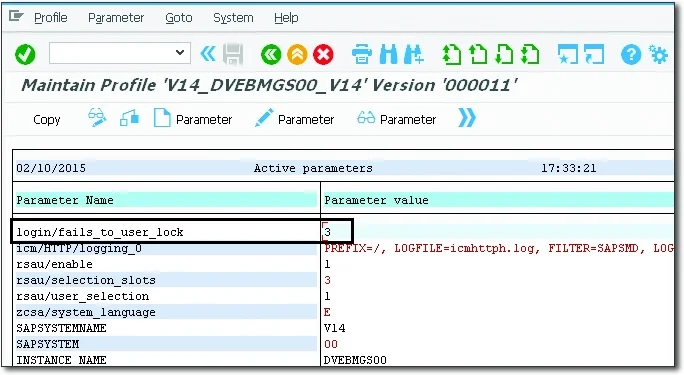This screenshot has width=684, height=375.
Task: Open the Customize Local Layout gear icon
Action: coord(658,55)
